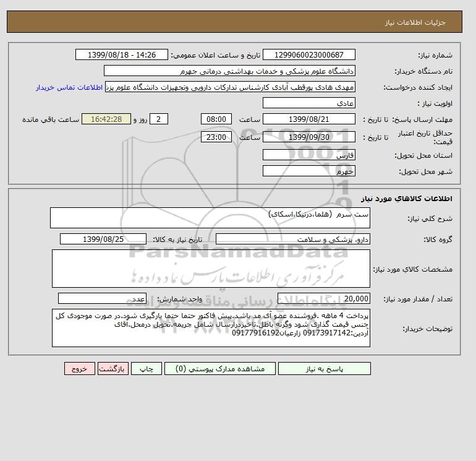Click the empty مشخصات کالای مورد نیاز box
476x461 pixels.
click(211, 269)
